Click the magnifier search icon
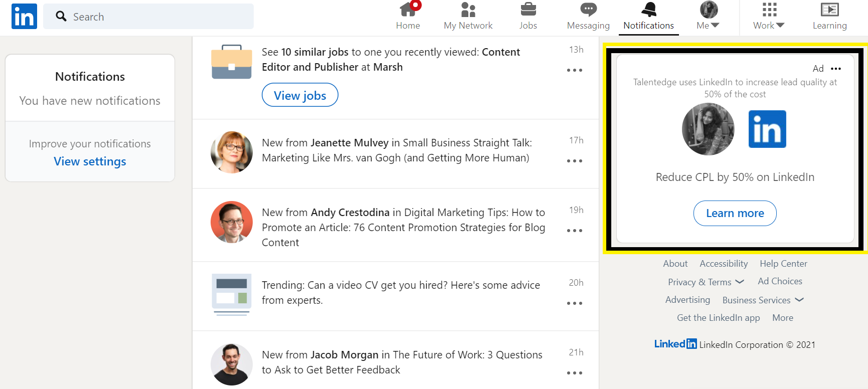This screenshot has height=389, width=868. [61, 17]
